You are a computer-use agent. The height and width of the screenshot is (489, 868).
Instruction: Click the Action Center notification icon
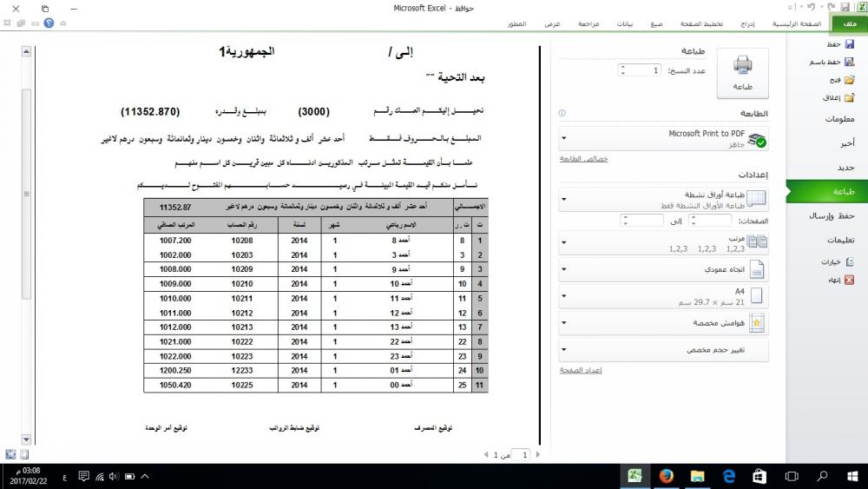click(83, 476)
